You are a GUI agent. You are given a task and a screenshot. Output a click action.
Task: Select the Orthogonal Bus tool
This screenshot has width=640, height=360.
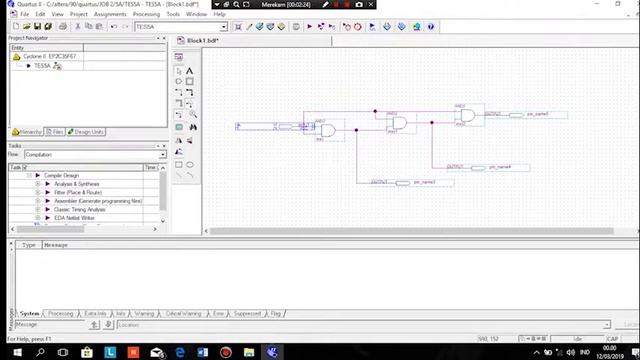(x=189, y=93)
